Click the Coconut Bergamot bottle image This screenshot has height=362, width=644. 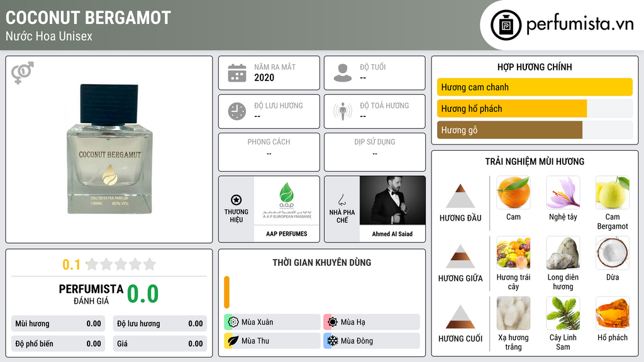[109, 149]
